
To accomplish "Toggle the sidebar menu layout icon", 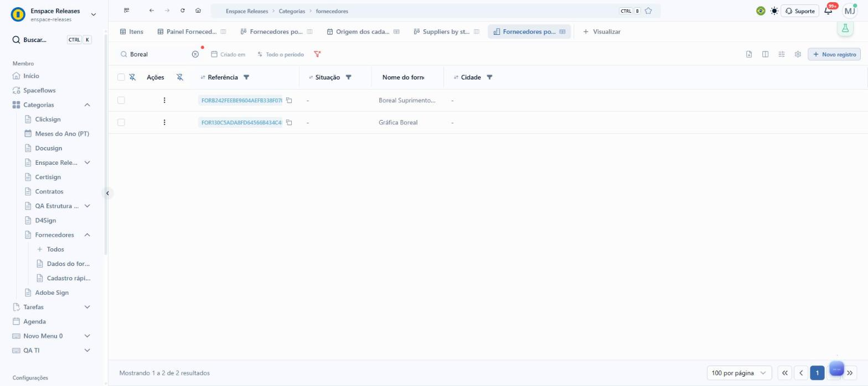I will coord(127,11).
